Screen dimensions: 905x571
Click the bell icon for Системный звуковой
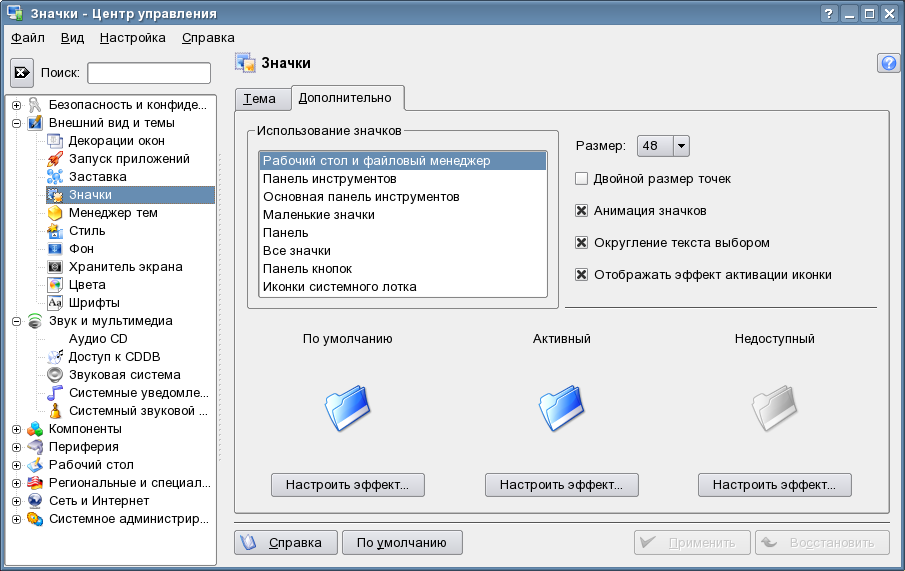click(55, 411)
